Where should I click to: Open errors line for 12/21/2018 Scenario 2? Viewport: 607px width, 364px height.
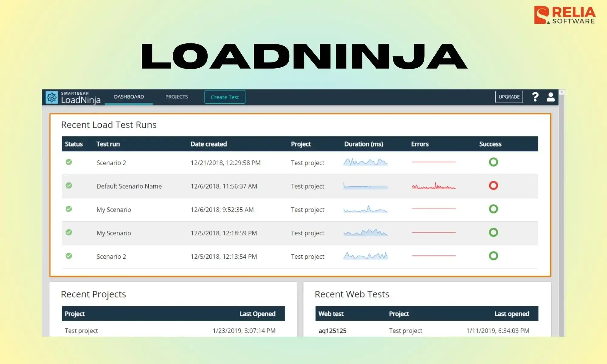(x=434, y=162)
